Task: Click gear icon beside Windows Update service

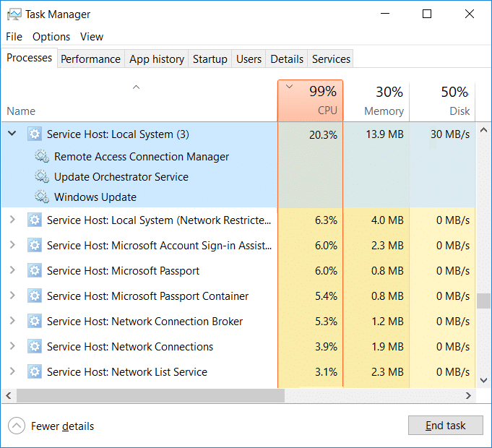Action: pyautogui.click(x=42, y=197)
